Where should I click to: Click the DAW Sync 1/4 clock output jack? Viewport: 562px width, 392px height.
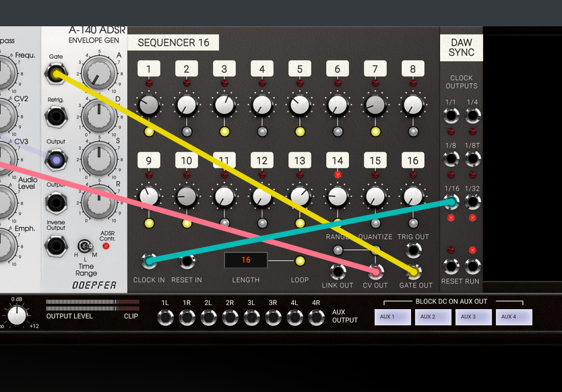click(472, 116)
